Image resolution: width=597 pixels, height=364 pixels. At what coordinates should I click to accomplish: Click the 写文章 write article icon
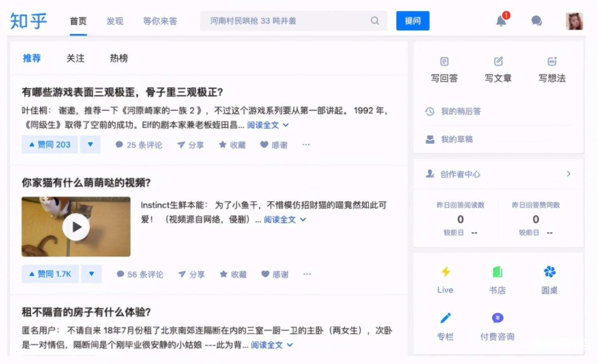coord(498,62)
